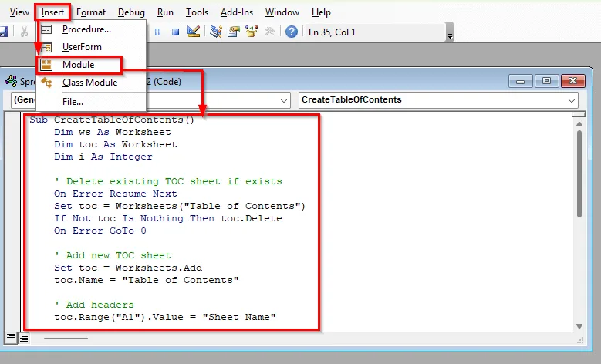Click the Module icon in Insert menu
Screen dimensions: 601x364
(46, 65)
